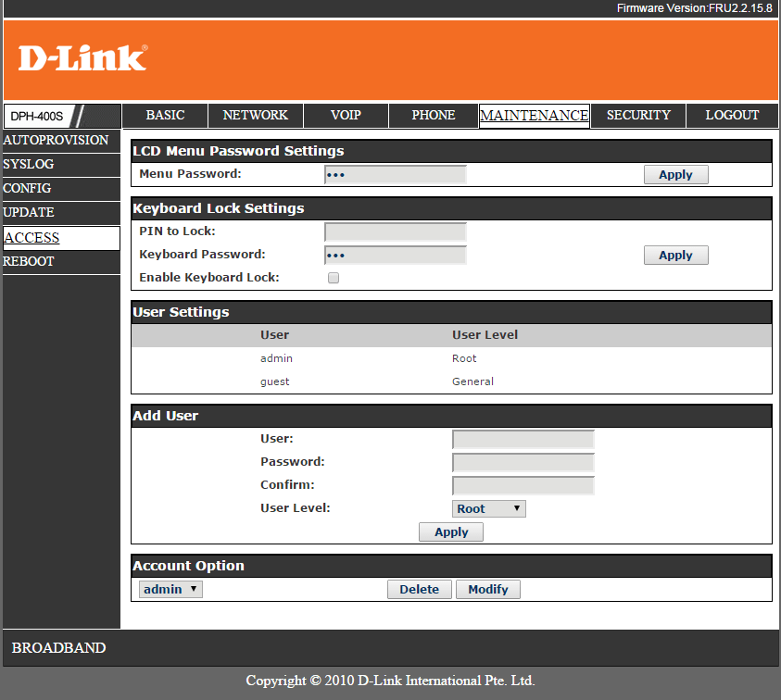
Task: Go to the PHONE tab
Action: [434, 115]
